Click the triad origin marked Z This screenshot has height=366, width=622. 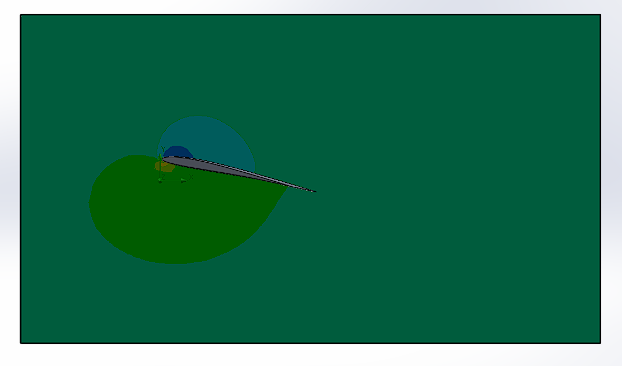pos(160,180)
